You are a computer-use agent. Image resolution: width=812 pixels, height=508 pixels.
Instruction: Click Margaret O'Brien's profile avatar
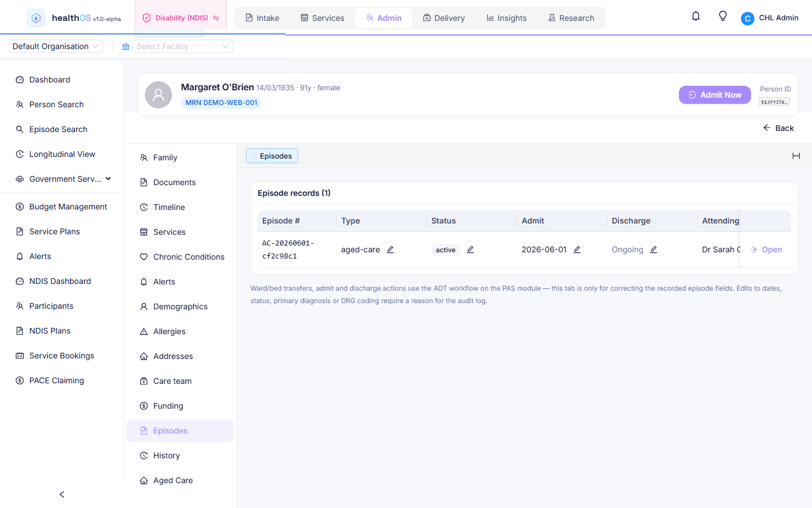point(158,95)
